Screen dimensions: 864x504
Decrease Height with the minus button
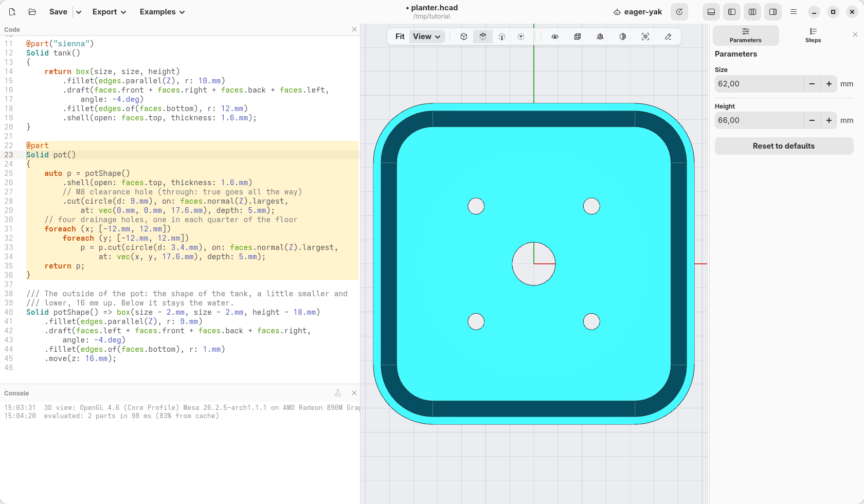pos(812,120)
